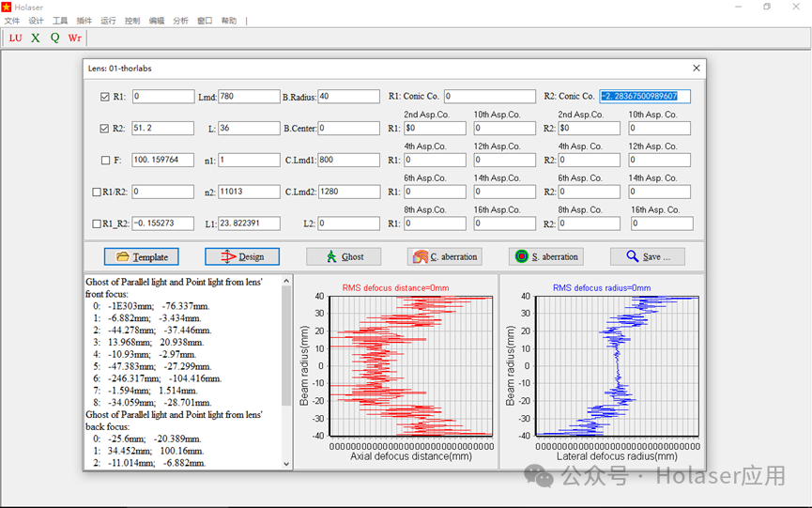Screen dimensions: 812x508
Task: Open the 插件 menu
Action: point(84,21)
